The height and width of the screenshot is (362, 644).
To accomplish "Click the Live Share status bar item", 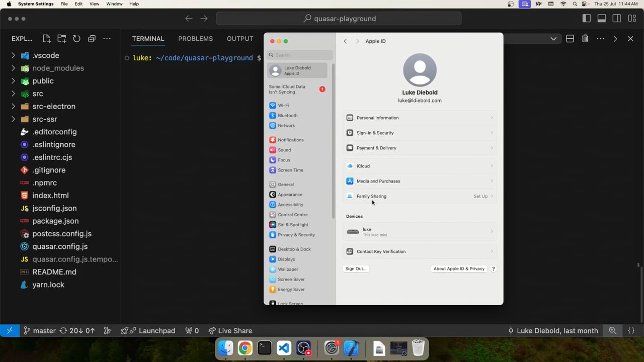I will pos(230,330).
